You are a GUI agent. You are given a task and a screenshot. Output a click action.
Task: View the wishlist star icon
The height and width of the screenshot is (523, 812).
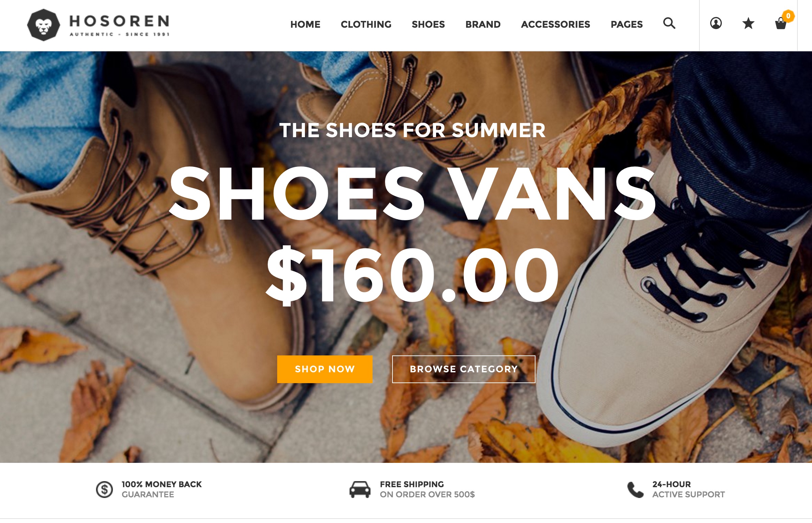[748, 23]
